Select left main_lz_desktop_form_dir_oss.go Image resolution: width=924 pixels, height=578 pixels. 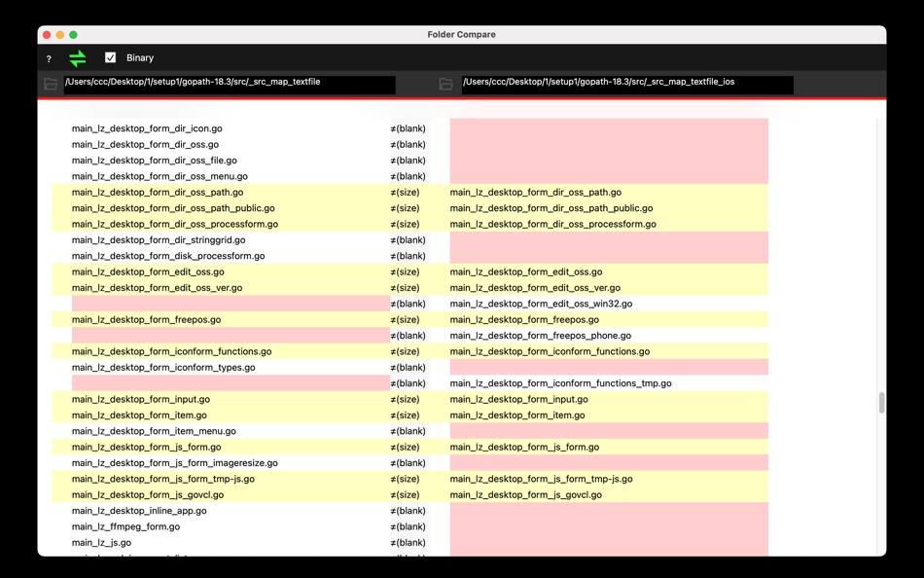pyautogui.click(x=145, y=144)
